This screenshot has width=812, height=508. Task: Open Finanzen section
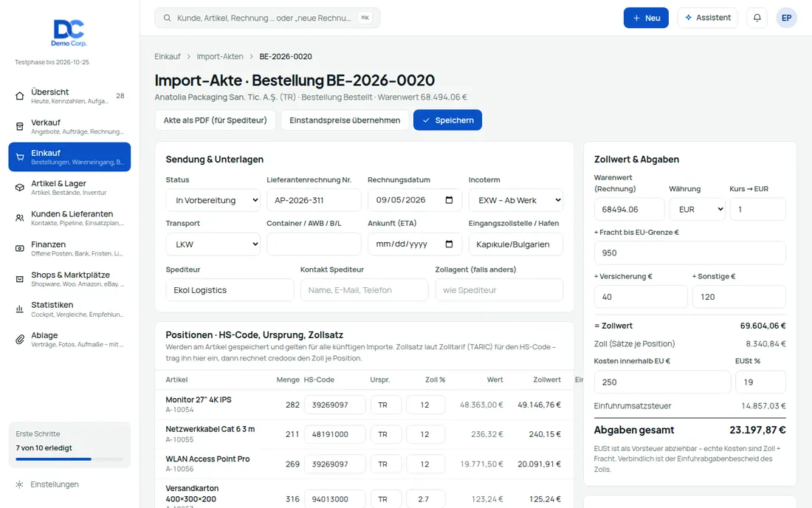[69, 249]
